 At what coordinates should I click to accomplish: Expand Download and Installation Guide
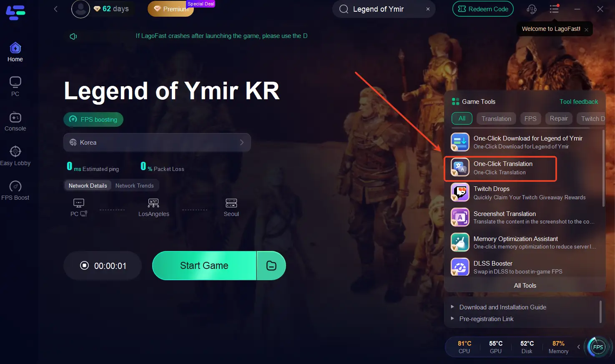pyautogui.click(x=502, y=307)
